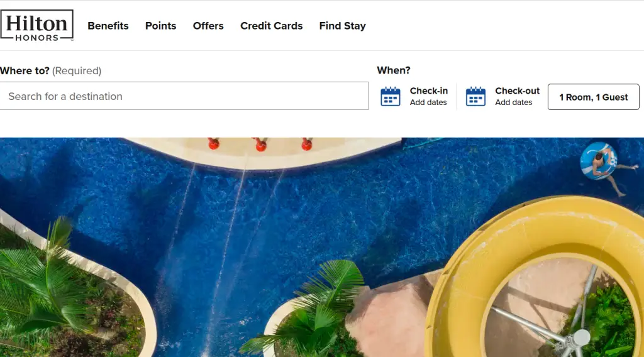This screenshot has height=357, width=644.
Task: Click the Hilton Honors logo
Action: point(37,25)
